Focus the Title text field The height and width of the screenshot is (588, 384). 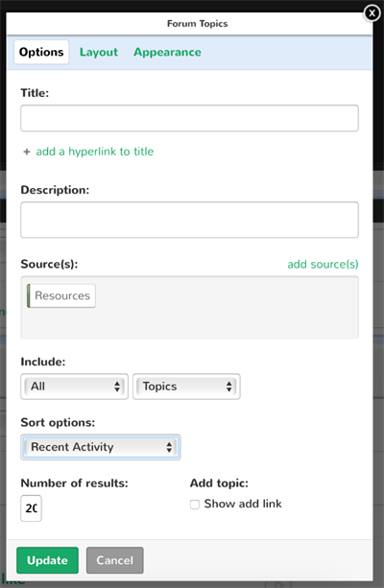click(x=189, y=118)
